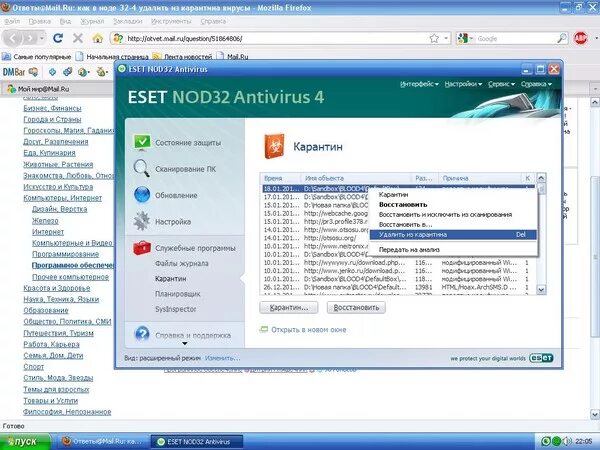Image resolution: width=600 pixels, height=450 pixels.
Task: Click the Изменить... view mode link
Action: (x=222, y=358)
